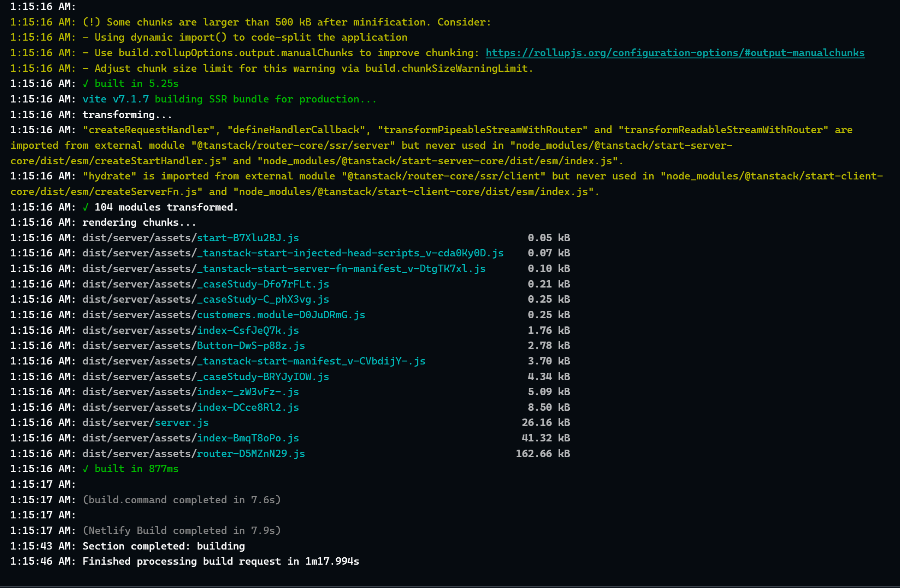Click the '(Netlify Build completed in 7.9s)' line
900x588 pixels.
pyautogui.click(x=182, y=530)
